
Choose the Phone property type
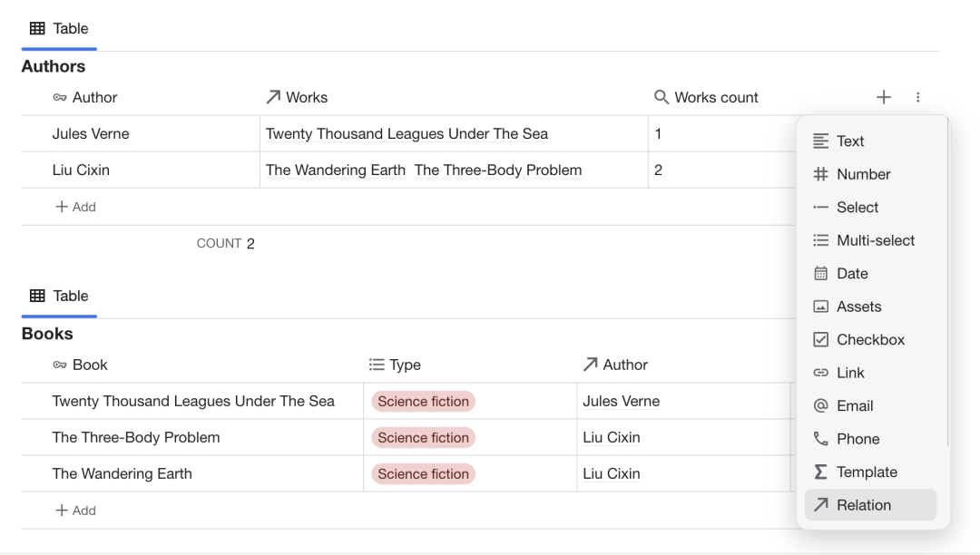(x=857, y=439)
